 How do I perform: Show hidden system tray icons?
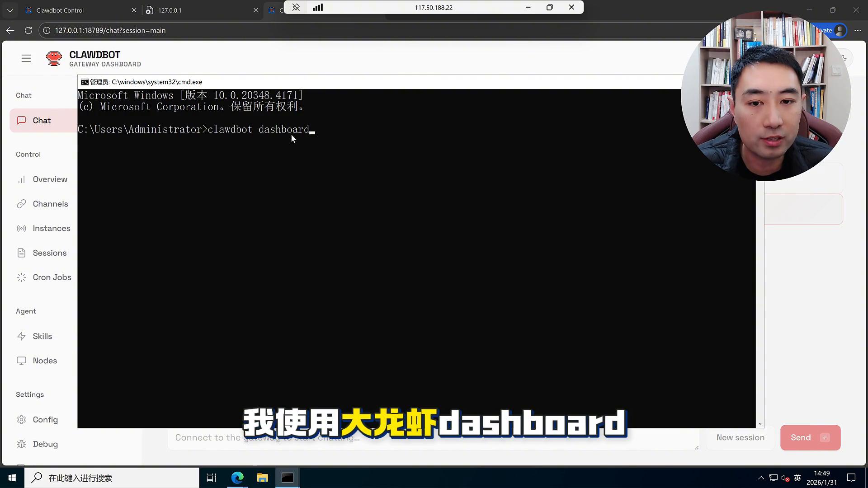click(x=761, y=478)
